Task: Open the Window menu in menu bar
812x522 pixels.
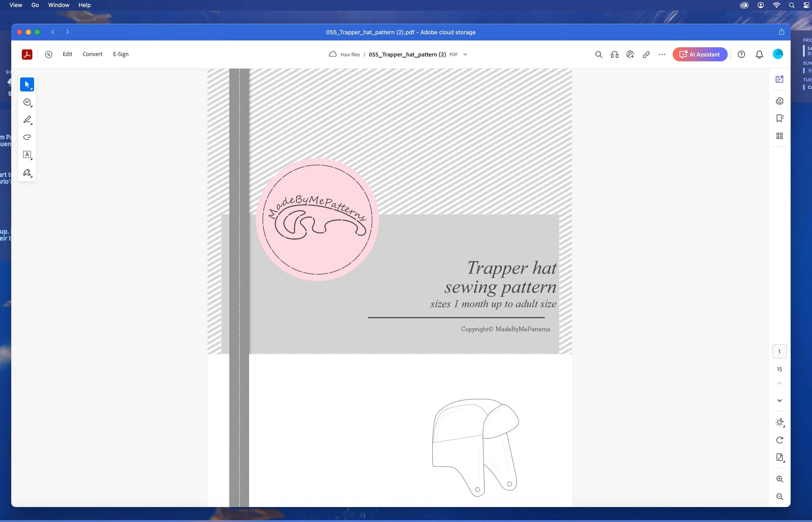Action: [58, 5]
